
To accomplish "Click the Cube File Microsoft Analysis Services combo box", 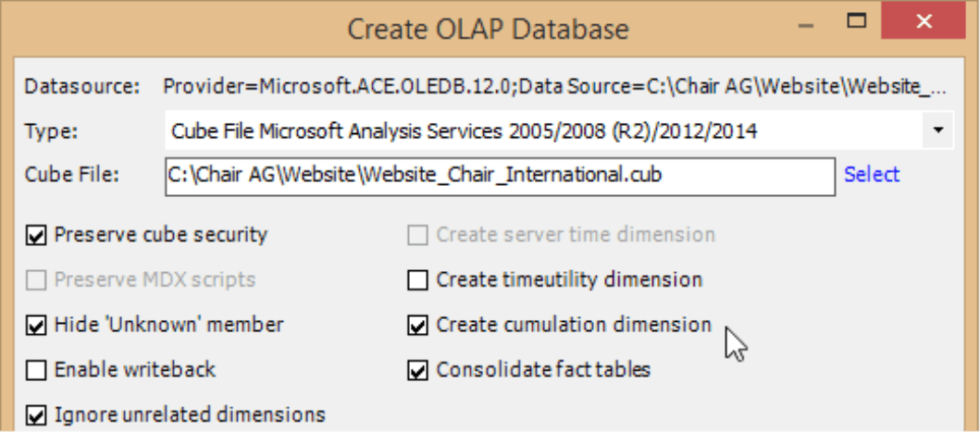I will pyautogui.click(x=546, y=131).
